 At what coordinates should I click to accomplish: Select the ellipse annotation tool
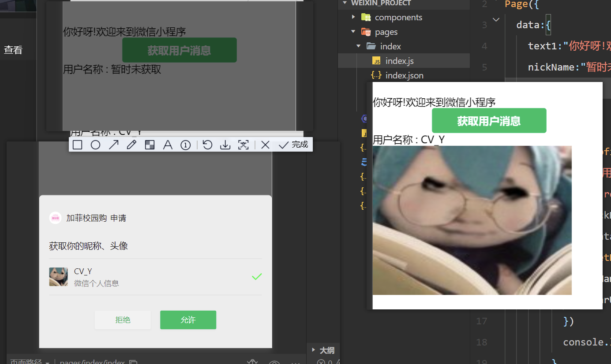95,144
